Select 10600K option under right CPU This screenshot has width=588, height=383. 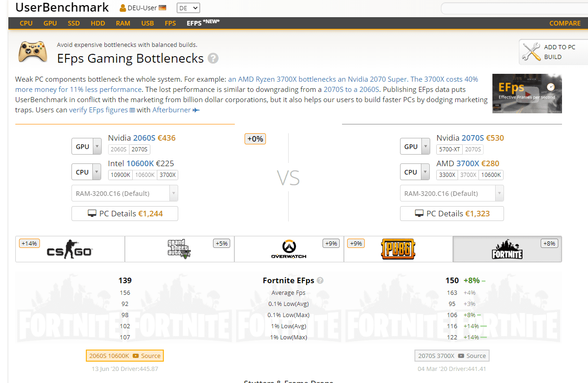click(x=491, y=175)
